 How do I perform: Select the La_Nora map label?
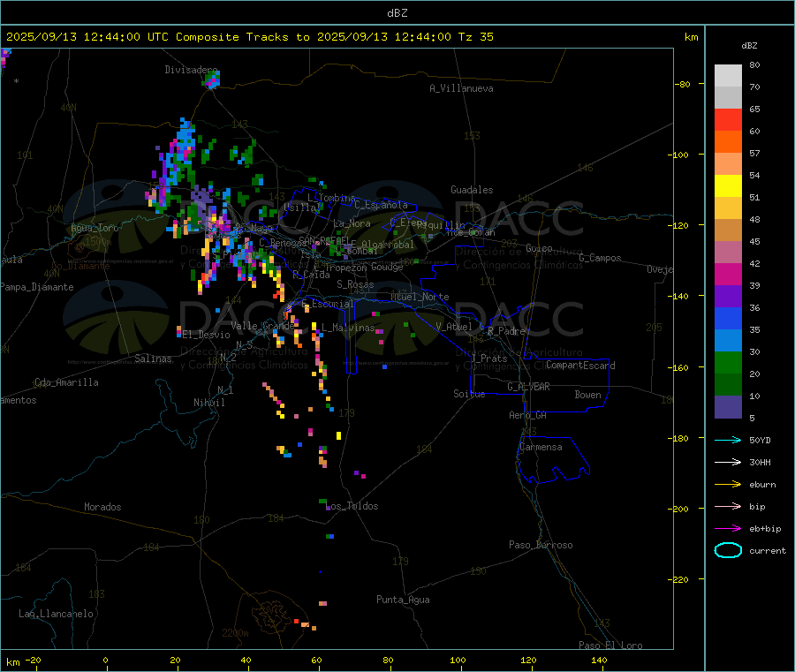[x=352, y=223]
